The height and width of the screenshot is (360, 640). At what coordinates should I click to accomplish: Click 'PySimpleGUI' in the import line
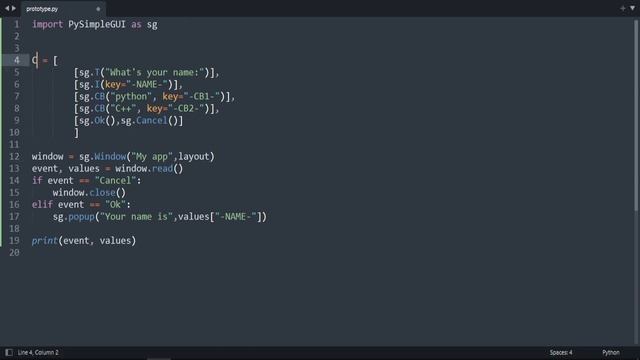(x=97, y=24)
